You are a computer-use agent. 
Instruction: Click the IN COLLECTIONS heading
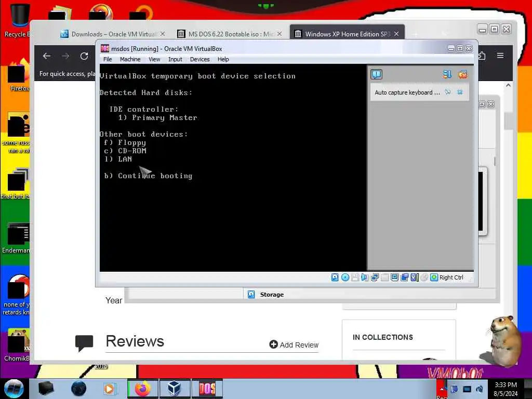click(383, 337)
